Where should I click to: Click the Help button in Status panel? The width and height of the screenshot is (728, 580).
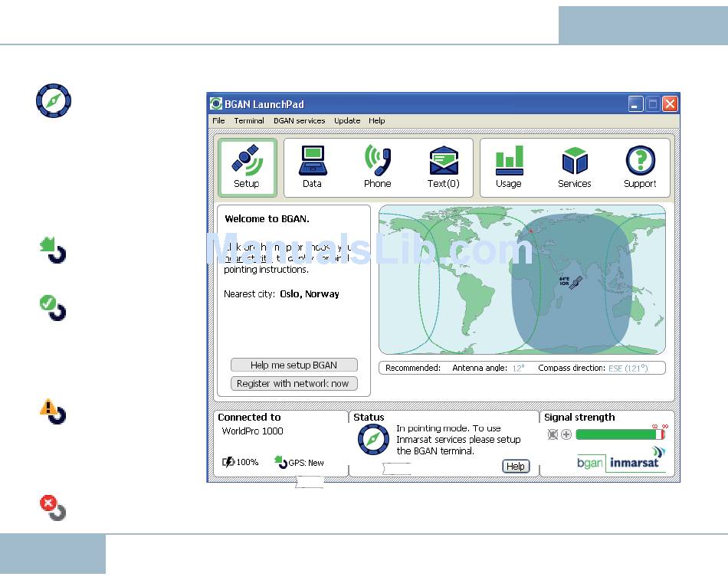[516, 467]
